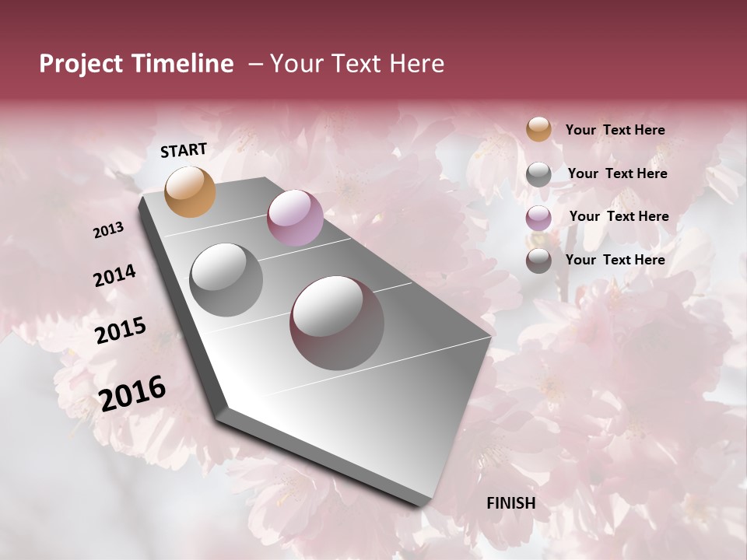
Task: Expand the first Your Text Here legend entry
Action: pos(615,129)
